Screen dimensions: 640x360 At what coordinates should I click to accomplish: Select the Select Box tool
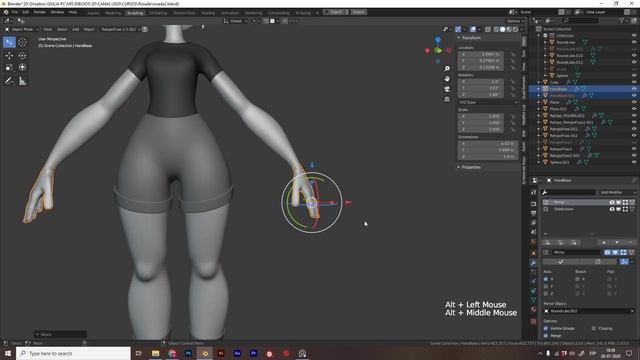click(9, 42)
